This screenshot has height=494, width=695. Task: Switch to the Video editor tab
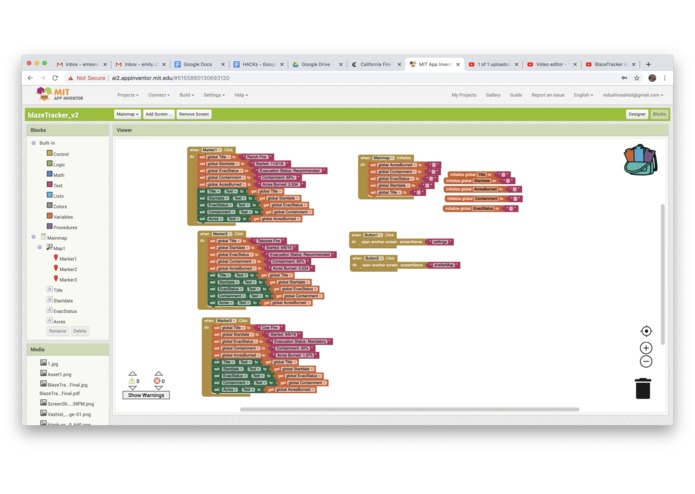point(551,64)
